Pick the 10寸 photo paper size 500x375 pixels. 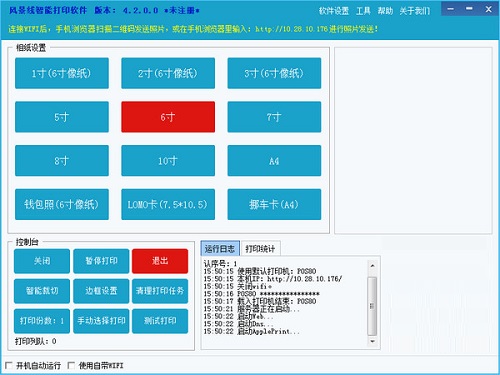pyautogui.click(x=168, y=161)
